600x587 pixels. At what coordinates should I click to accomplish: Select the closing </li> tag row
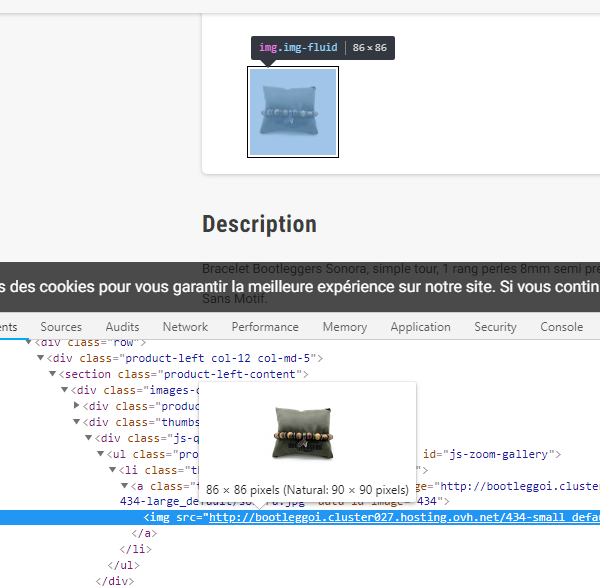tap(135, 549)
